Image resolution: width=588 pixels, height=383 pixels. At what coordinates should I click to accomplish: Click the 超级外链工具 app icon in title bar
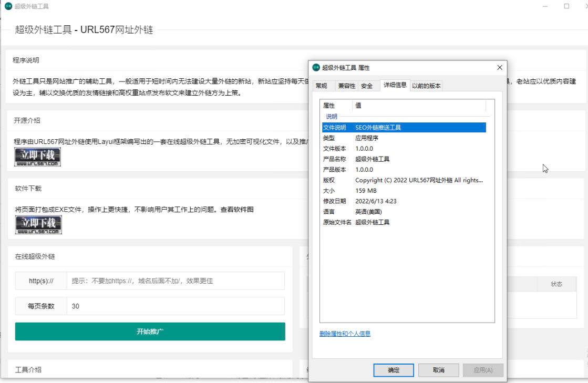tap(8, 6)
